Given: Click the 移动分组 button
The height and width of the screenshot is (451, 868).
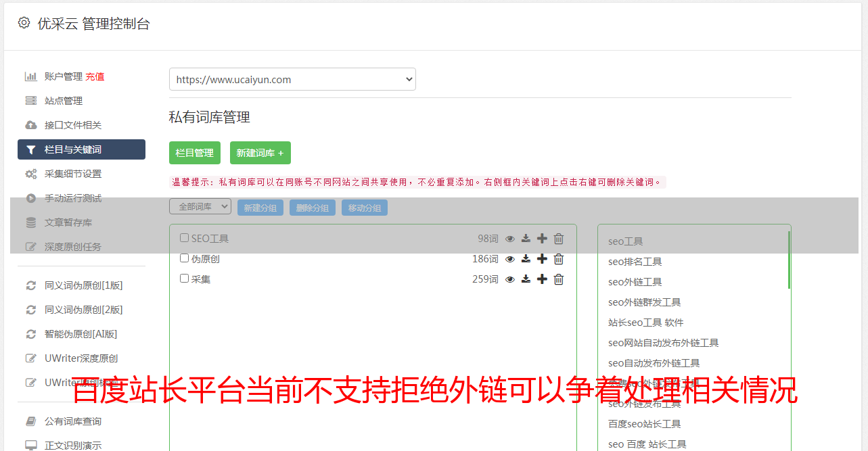Looking at the screenshot, I should [x=365, y=208].
